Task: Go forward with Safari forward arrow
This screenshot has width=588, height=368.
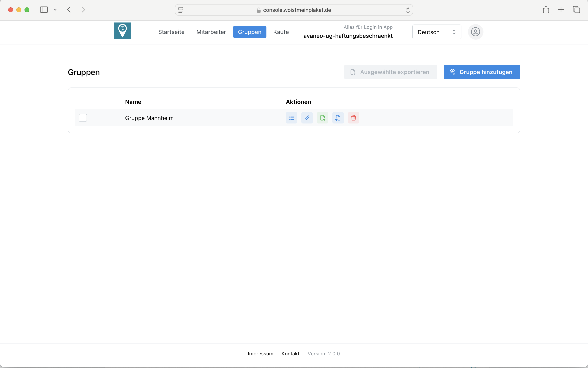Action: coord(84,10)
